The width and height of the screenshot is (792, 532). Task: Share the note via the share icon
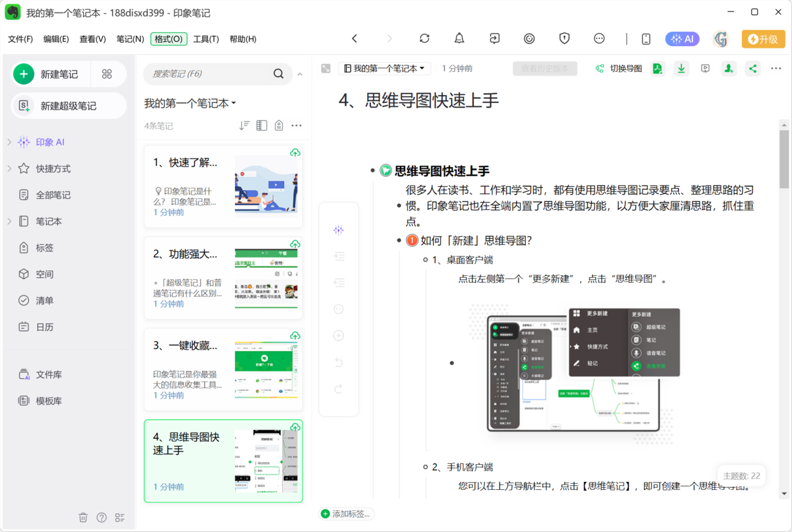753,68
